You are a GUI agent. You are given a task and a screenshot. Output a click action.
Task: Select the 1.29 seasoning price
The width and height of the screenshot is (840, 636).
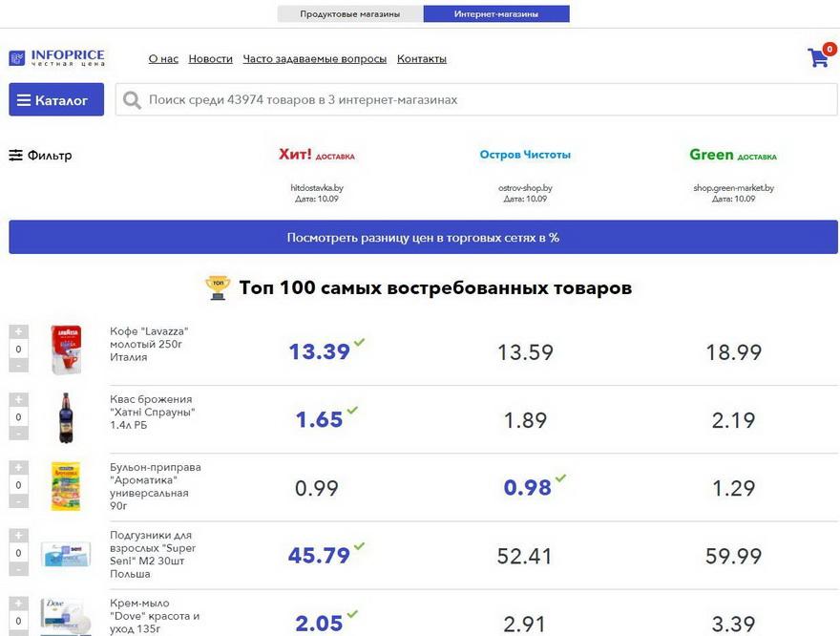pos(733,488)
